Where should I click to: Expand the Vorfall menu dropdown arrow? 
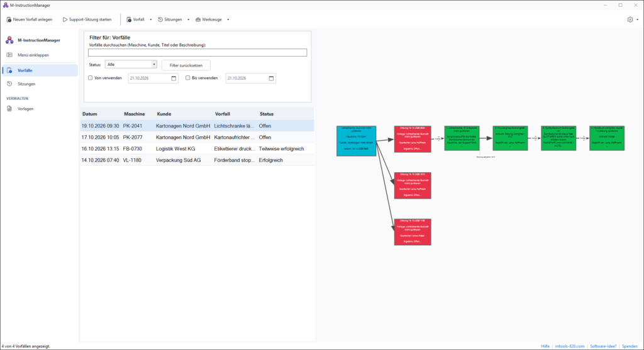pos(151,19)
